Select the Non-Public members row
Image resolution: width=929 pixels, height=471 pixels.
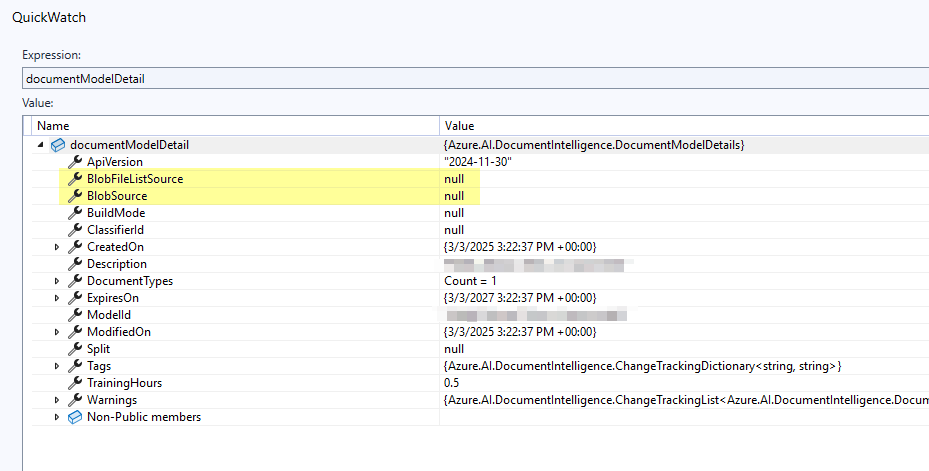tap(481, 417)
